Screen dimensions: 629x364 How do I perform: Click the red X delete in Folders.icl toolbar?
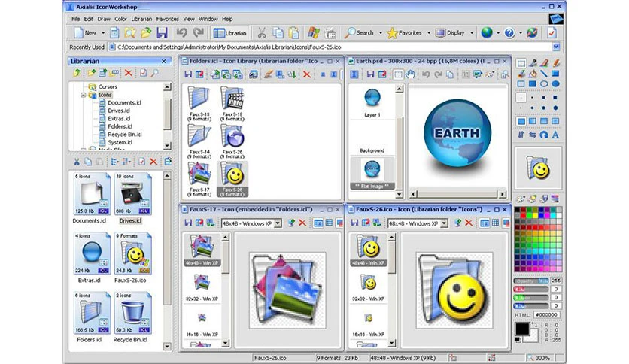coord(307,74)
